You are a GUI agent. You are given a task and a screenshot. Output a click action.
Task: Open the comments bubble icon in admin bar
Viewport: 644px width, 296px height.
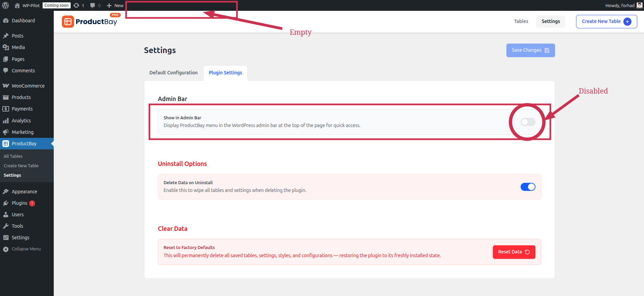coord(93,5)
